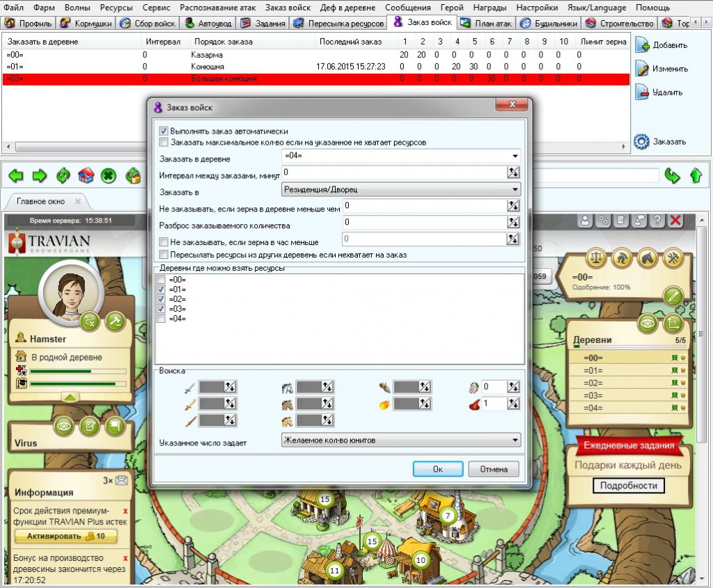Open the Сервис menu

pos(156,7)
